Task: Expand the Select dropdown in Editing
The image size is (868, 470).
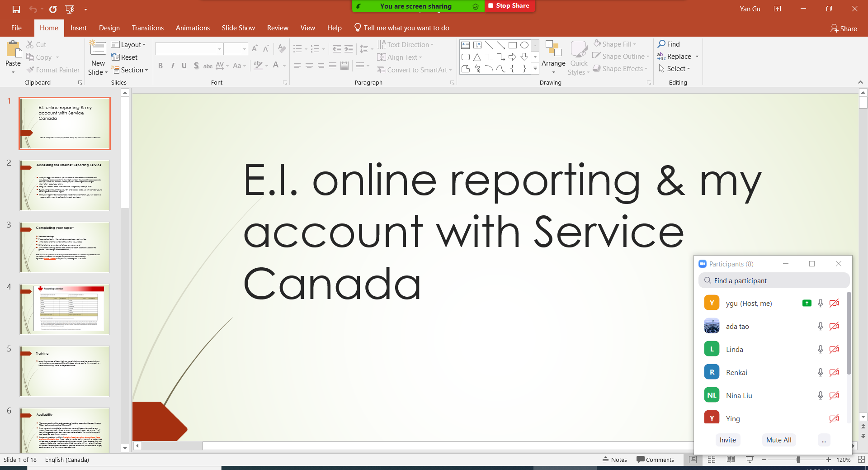Action: 675,69
